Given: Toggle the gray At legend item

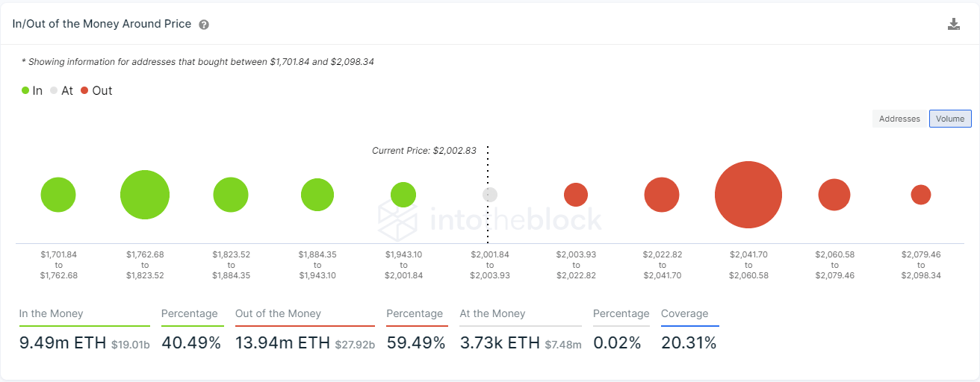Looking at the screenshot, I should point(62,90).
